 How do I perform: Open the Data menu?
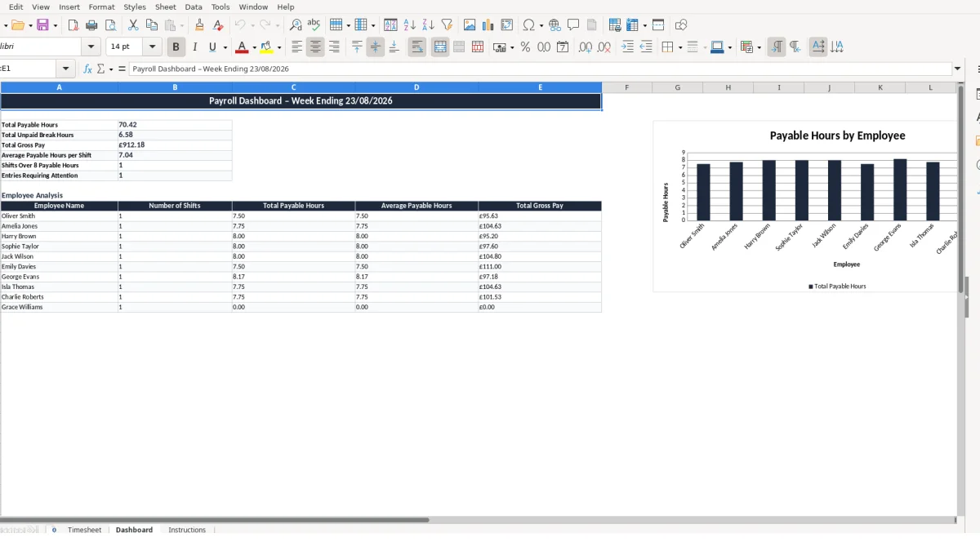click(x=194, y=7)
